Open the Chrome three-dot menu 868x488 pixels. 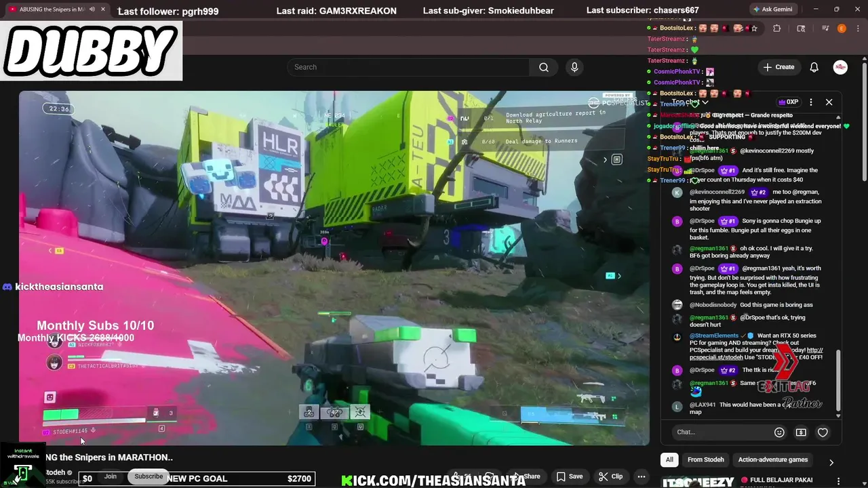pyautogui.click(x=857, y=28)
